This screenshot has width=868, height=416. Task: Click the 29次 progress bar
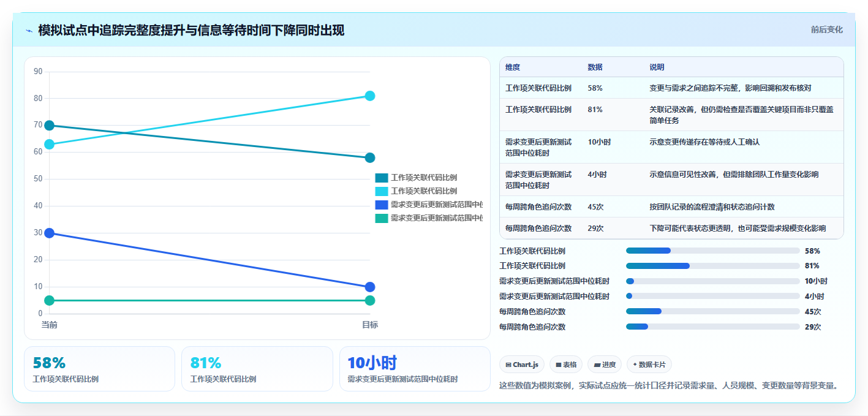[713, 327]
